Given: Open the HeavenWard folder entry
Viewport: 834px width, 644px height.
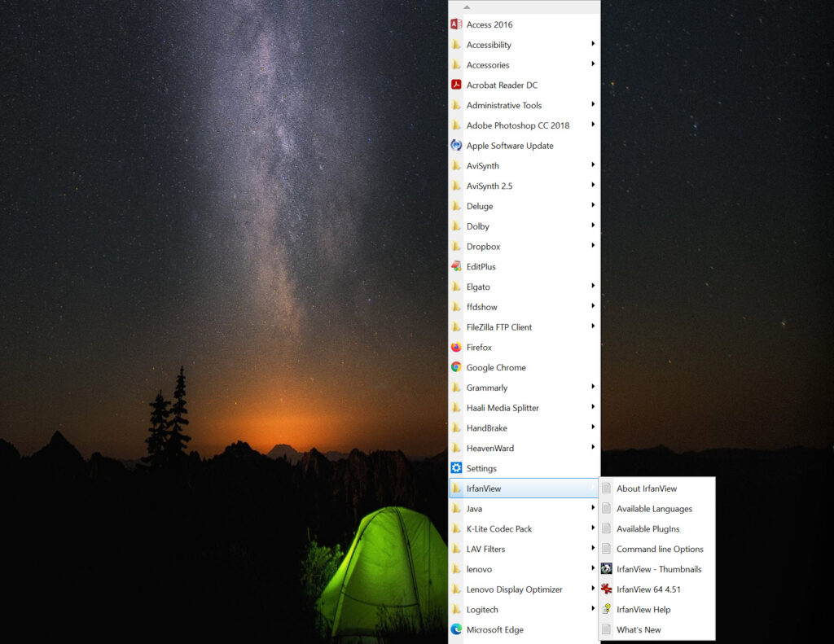Looking at the screenshot, I should (x=524, y=449).
